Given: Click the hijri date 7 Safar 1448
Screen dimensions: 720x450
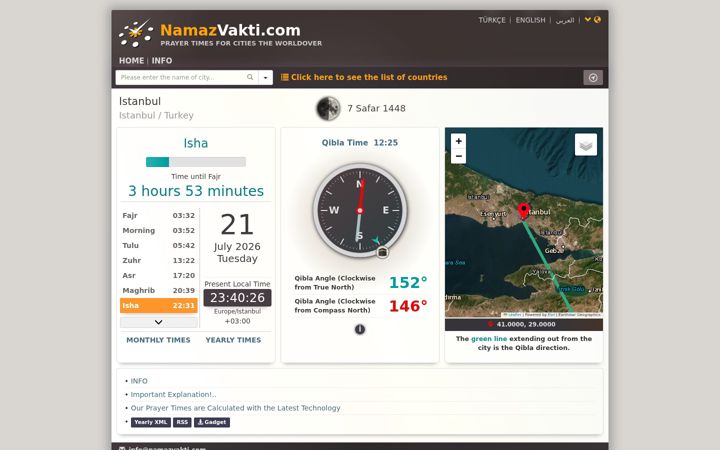Looking at the screenshot, I should [x=376, y=109].
